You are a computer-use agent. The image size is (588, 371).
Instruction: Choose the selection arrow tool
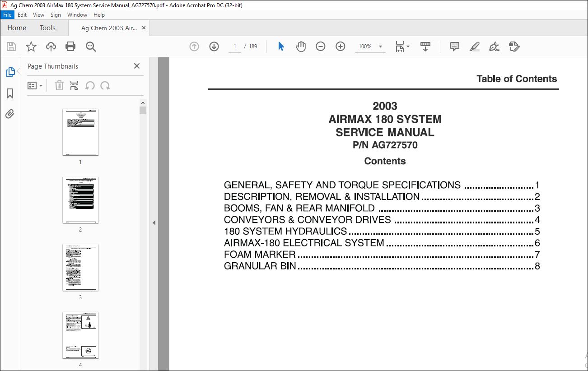click(281, 46)
